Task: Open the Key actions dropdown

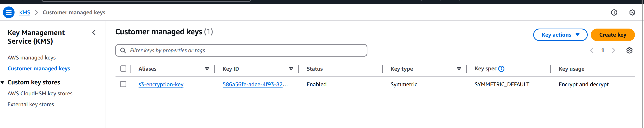Action: pos(560,35)
